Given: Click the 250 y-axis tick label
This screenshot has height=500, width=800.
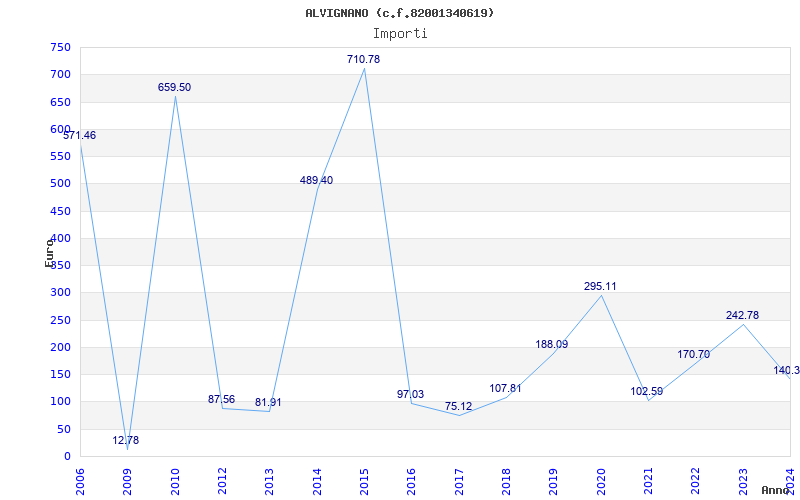Looking at the screenshot, I should (61, 320).
